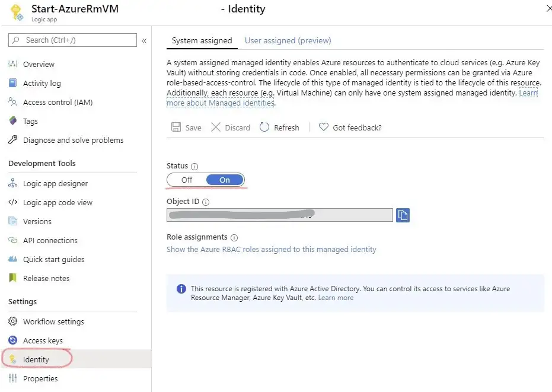Click the Save button
Screen dimensions: 552x392
click(x=186, y=127)
